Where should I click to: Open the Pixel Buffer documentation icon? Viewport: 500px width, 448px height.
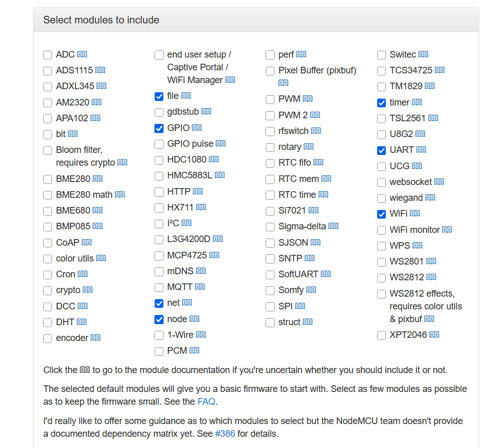[283, 83]
